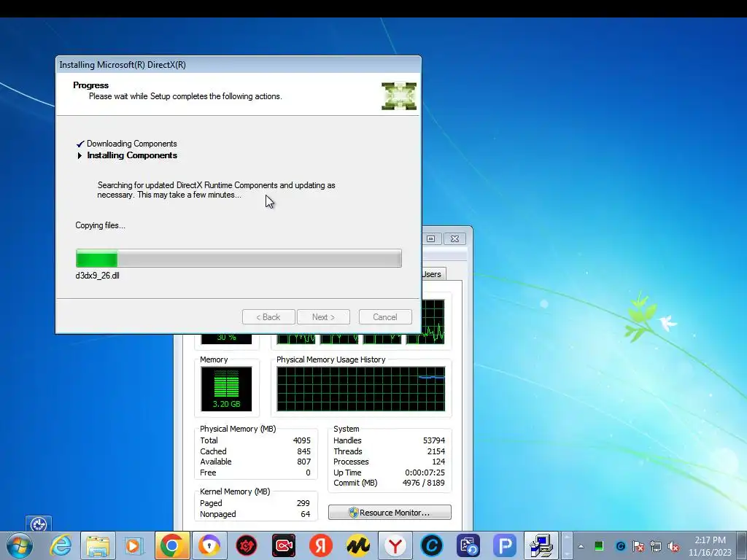This screenshot has width=747, height=560.
Task: Click the Available memory value 807
Action: pyautogui.click(x=303, y=462)
